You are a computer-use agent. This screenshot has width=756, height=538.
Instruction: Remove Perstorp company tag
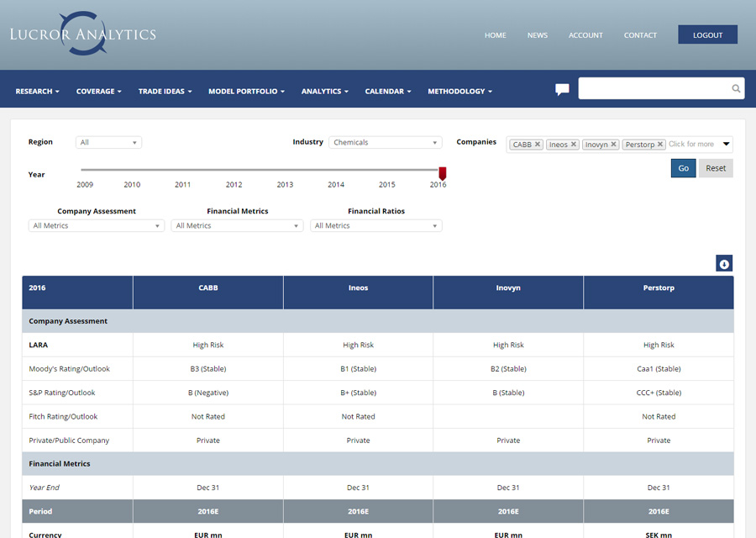(x=660, y=144)
